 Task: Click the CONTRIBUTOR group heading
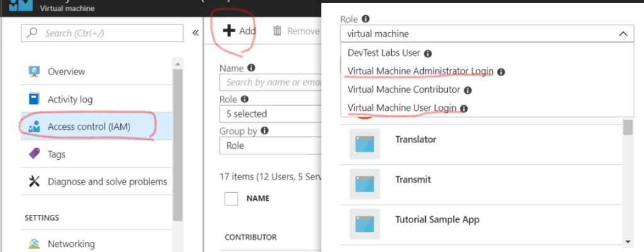coord(250,237)
